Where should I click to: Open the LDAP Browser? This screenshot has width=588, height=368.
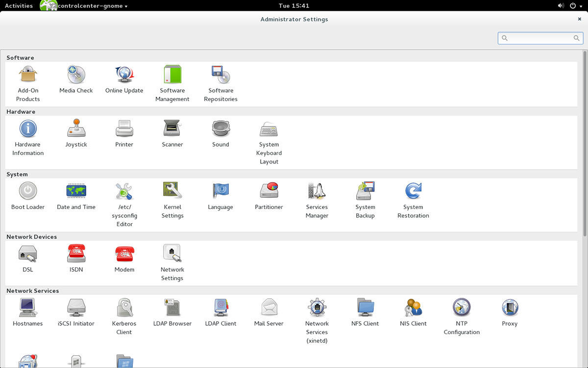(x=172, y=313)
